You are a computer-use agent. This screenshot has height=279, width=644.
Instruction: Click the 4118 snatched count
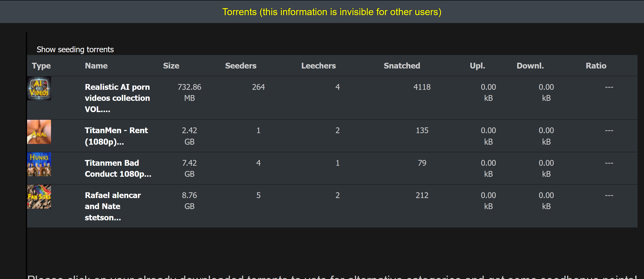click(422, 87)
